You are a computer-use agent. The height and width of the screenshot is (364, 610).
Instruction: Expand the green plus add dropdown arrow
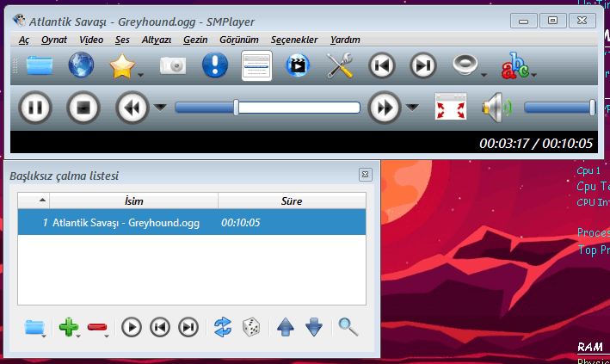click(x=78, y=336)
